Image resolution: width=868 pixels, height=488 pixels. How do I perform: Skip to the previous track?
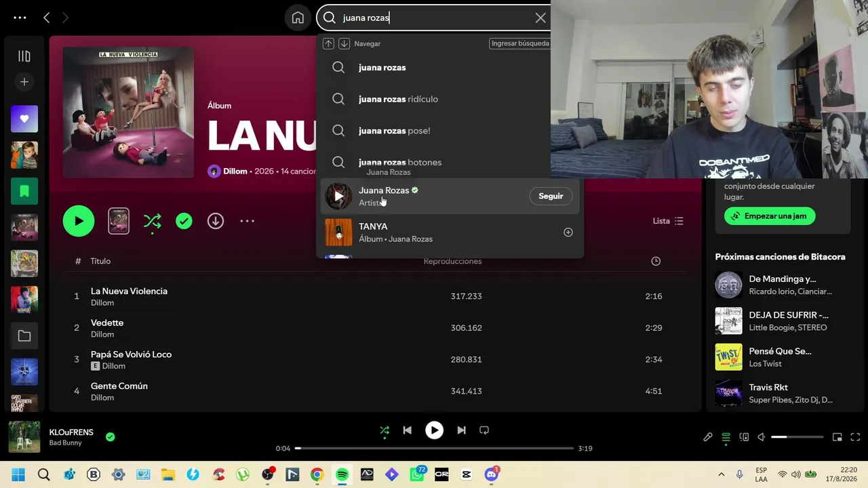click(x=407, y=430)
